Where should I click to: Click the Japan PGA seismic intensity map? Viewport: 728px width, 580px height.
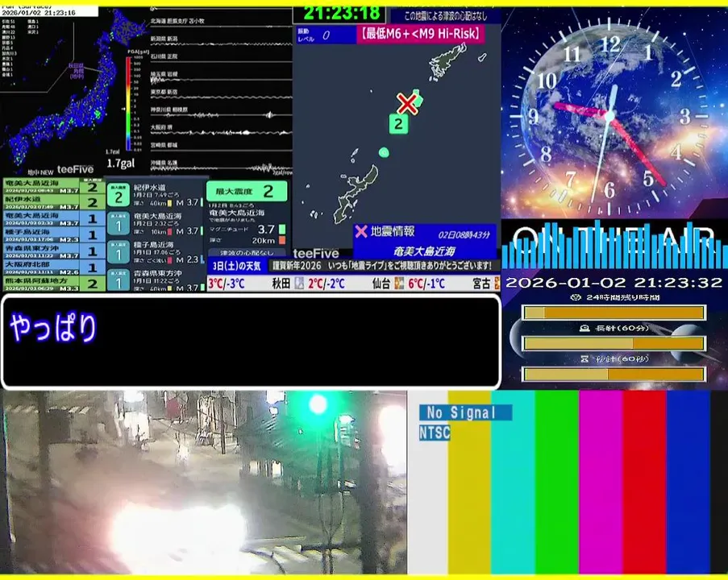(69, 93)
